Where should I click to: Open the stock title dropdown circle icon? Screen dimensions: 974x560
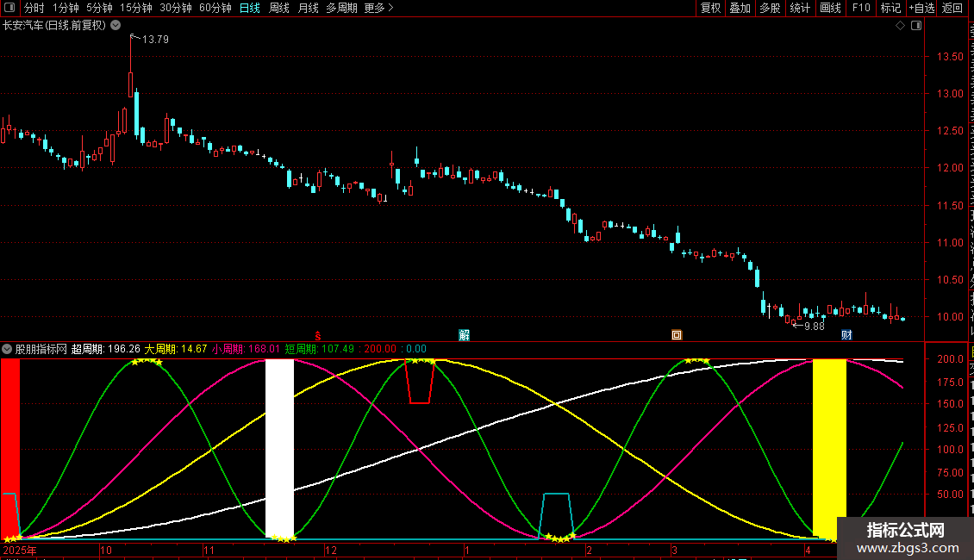click(116, 26)
